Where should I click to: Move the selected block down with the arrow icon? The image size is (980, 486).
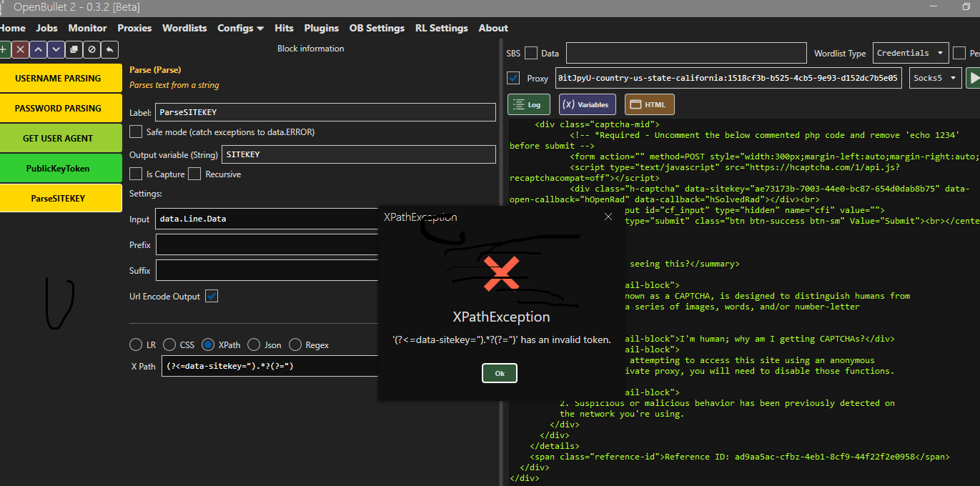coord(56,49)
